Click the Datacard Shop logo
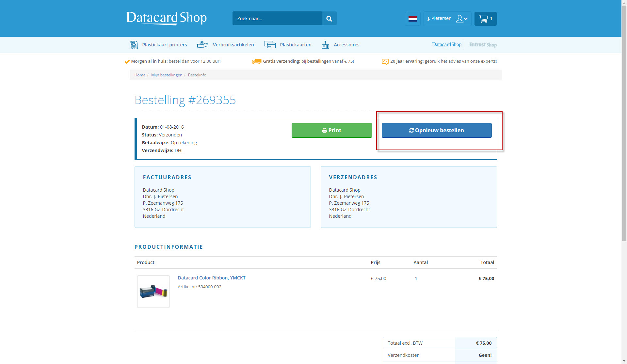Image resolution: width=627 pixels, height=364 pixels. click(x=167, y=18)
